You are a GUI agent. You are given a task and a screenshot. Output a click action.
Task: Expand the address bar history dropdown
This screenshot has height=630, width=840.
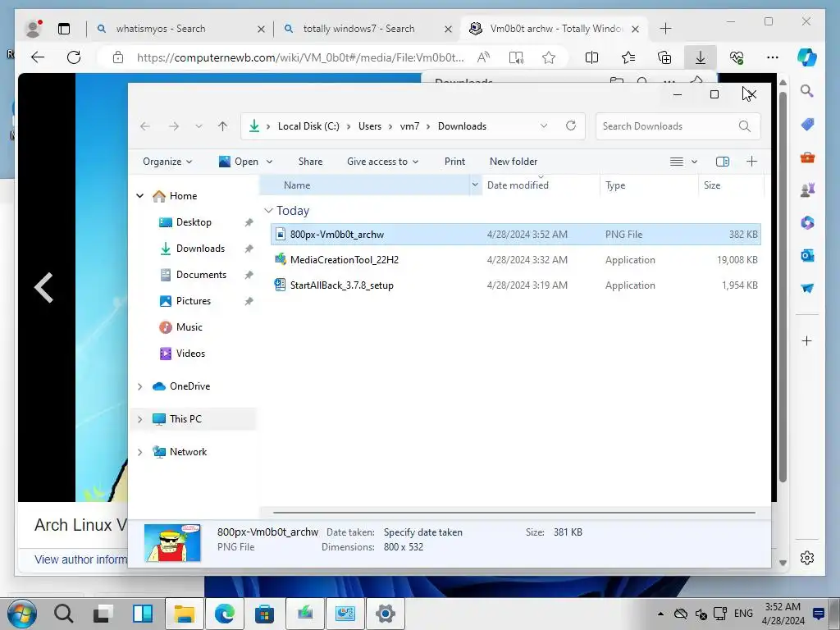click(544, 126)
